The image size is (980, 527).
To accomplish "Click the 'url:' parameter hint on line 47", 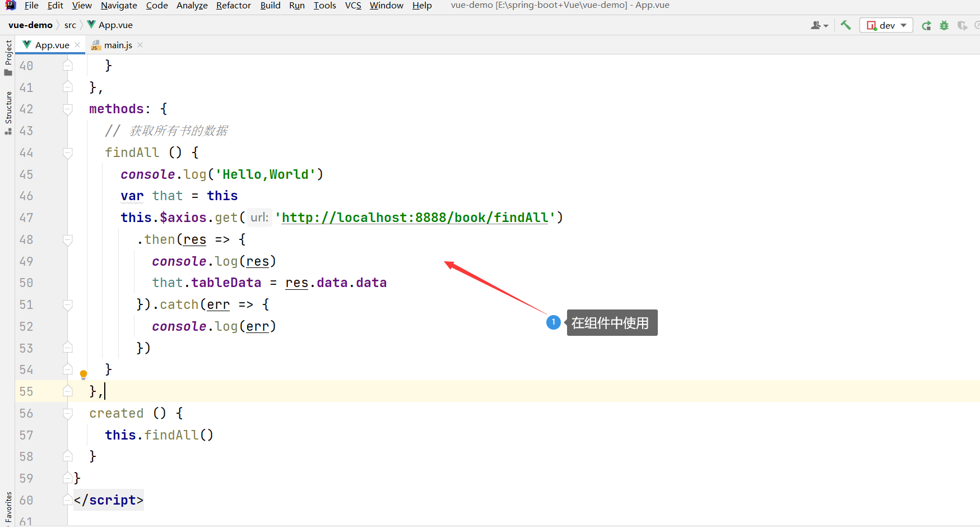I will click(259, 218).
